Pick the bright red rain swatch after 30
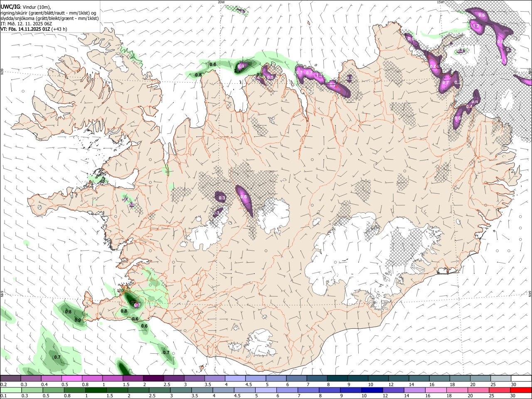Viewport: 532px width, 399px height. click(521, 390)
